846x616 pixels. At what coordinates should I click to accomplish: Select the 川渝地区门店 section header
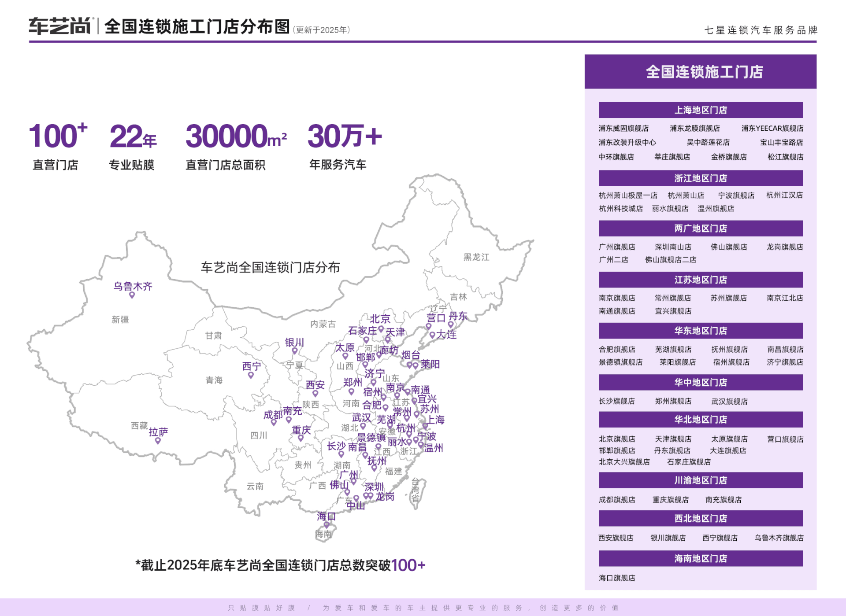(x=700, y=480)
